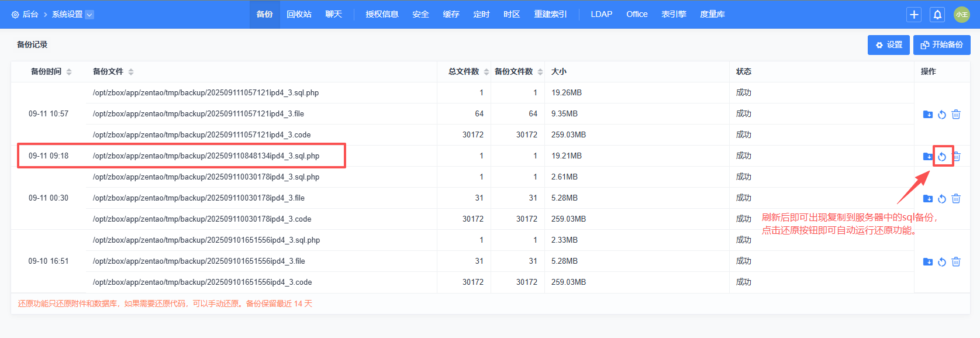Delete the 09-11 00:30 backup
This screenshot has width=980, height=338.
point(956,198)
